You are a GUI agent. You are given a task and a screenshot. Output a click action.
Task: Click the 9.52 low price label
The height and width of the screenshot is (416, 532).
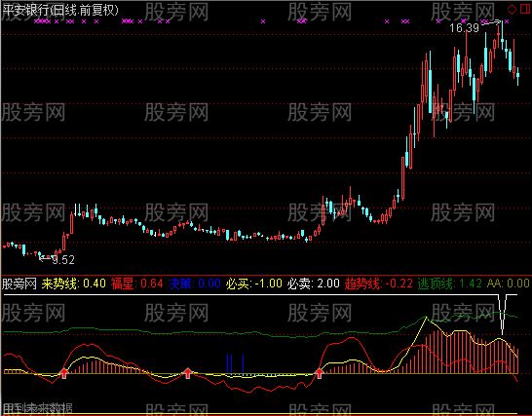[63, 260]
